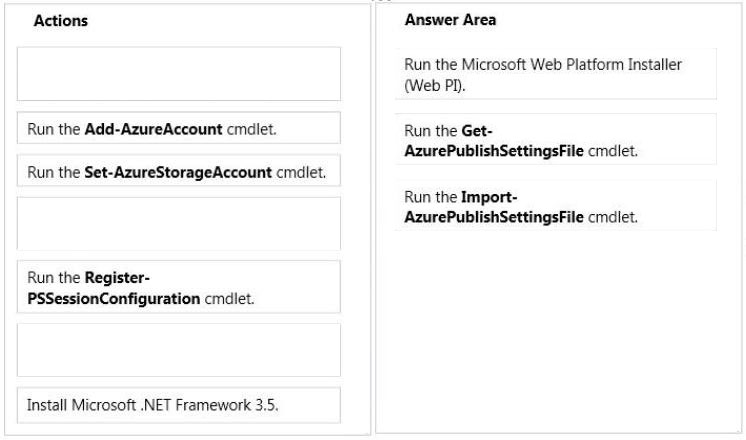Click empty slot above .NET Framework action
The width and height of the screenshot is (746, 440).
click(179, 350)
